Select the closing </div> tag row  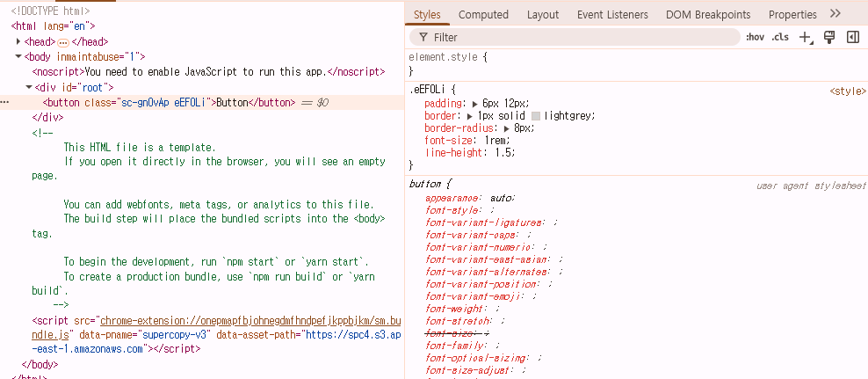point(47,118)
